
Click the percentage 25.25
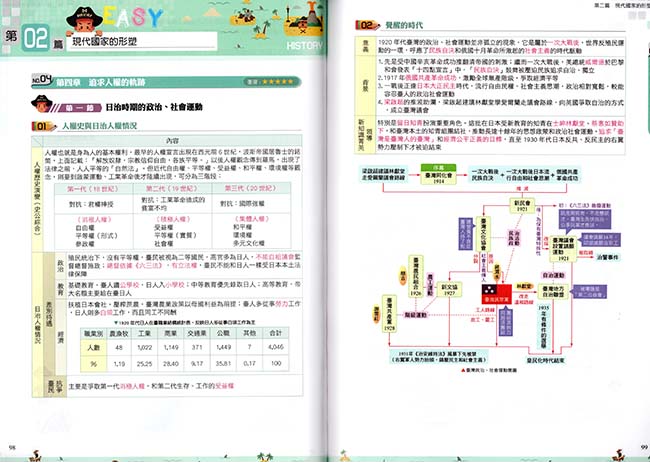coord(144,364)
